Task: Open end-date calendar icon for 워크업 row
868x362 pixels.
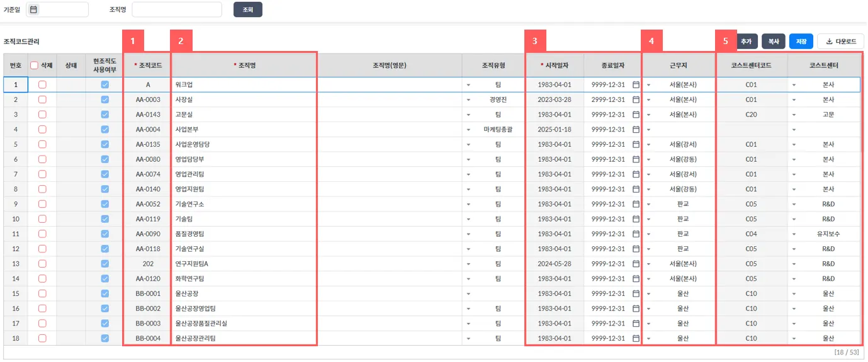Action: pos(636,84)
